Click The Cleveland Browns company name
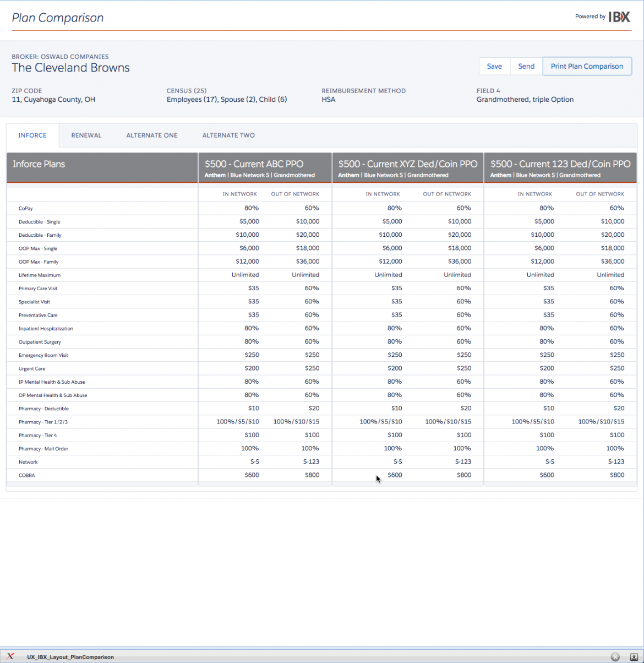Image resolution: width=644 pixels, height=663 pixels. (x=71, y=68)
